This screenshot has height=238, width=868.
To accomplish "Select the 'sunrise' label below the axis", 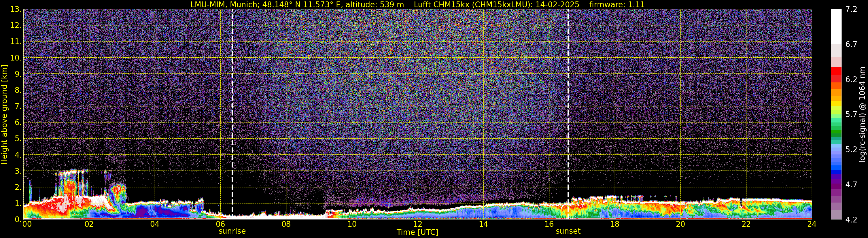I will [232, 231].
